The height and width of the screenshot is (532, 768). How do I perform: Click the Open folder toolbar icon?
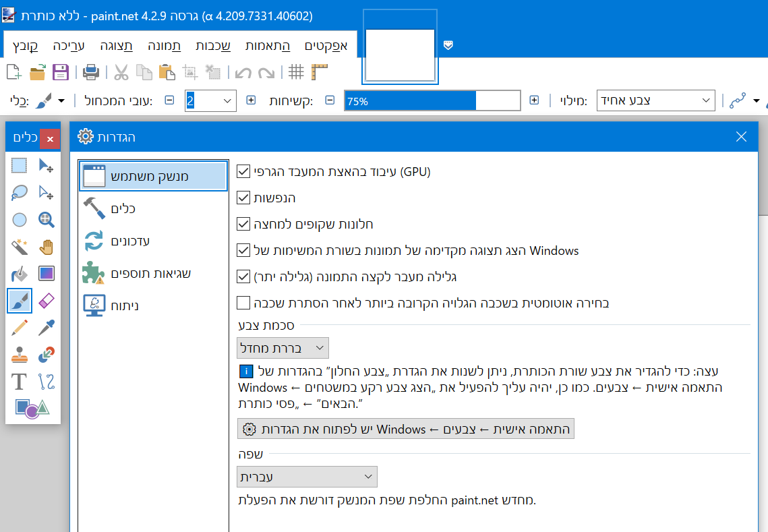[x=37, y=72]
